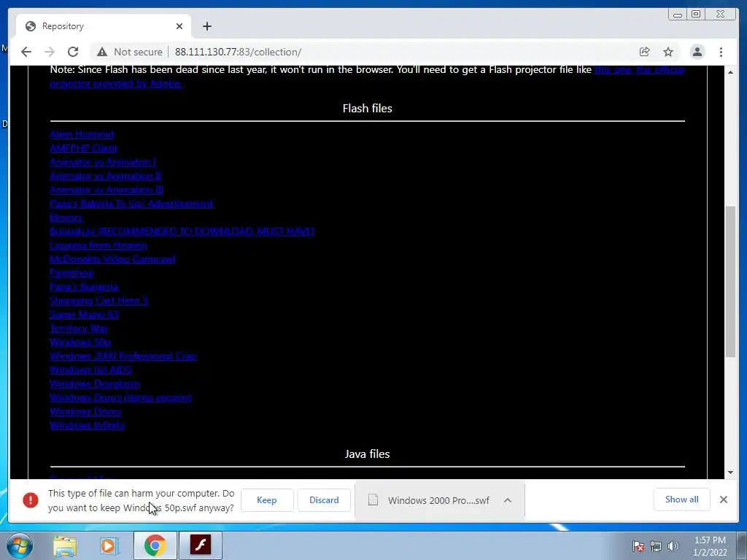Click the vertical scrollbar thumb
The width and height of the screenshot is (747, 560).
tap(730, 281)
